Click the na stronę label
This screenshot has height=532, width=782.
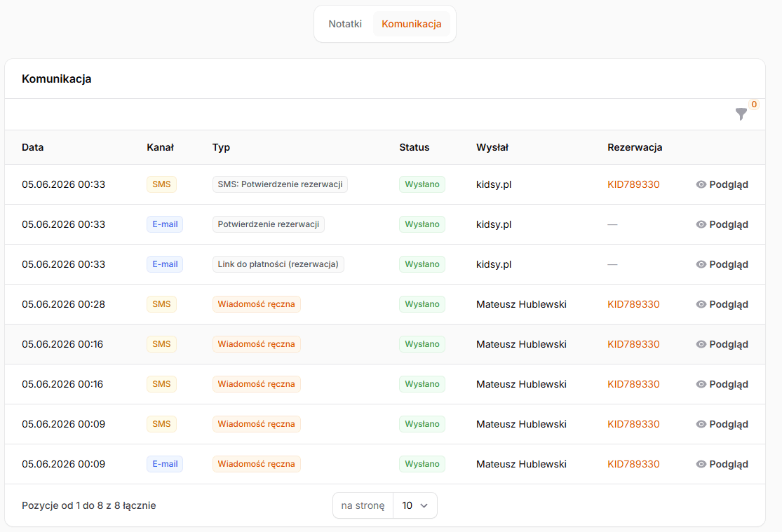[x=363, y=505]
